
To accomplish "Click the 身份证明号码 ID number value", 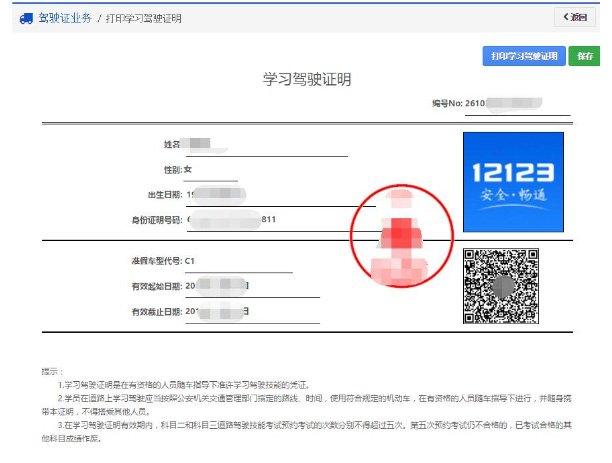I will (x=231, y=218).
